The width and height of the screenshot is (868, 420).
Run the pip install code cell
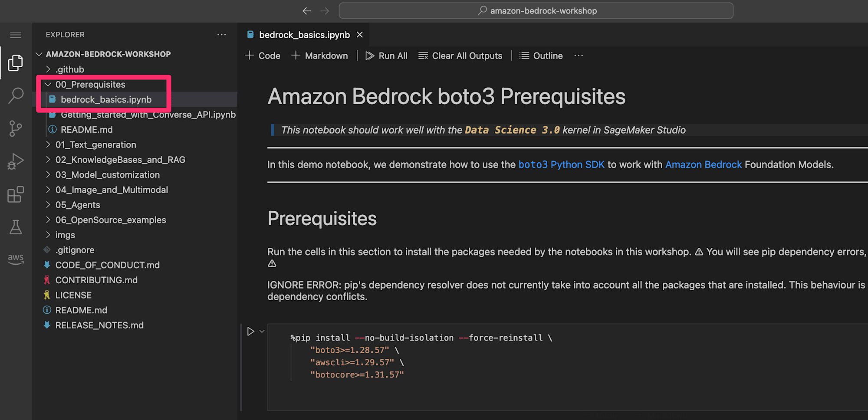(250, 331)
